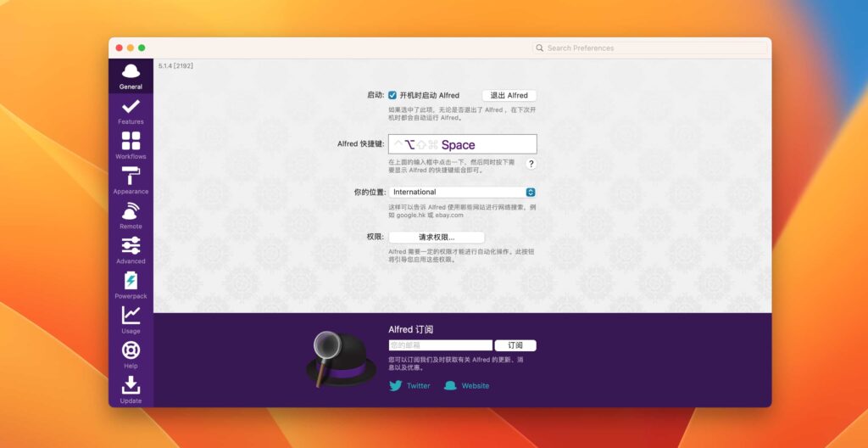Viewport: 868px width, 448px height.
Task: Click the green zoom window button
Action: pos(142,48)
